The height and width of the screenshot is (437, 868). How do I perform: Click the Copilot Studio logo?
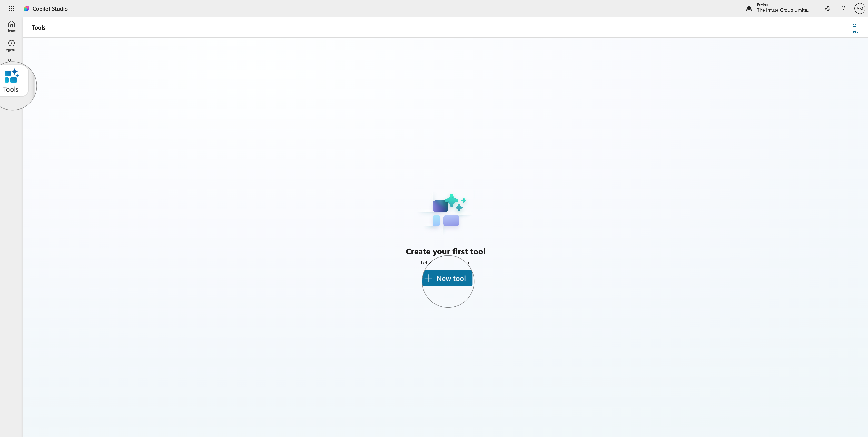pos(26,8)
